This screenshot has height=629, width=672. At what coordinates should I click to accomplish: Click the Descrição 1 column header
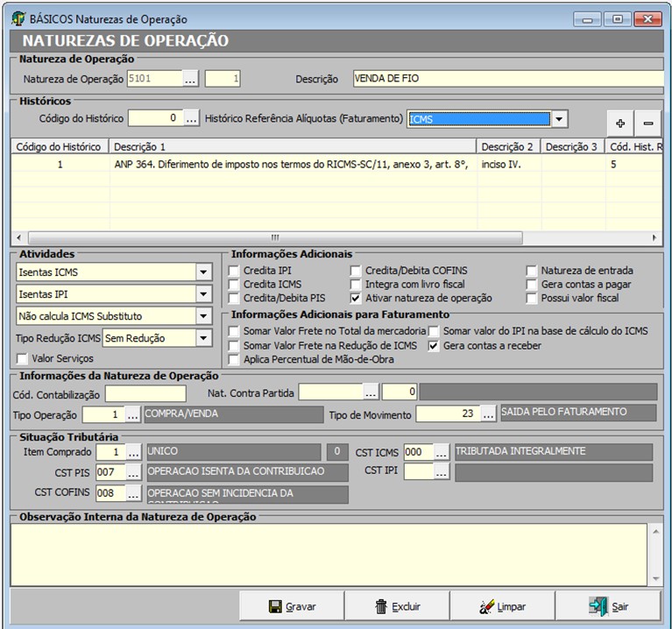click(294, 147)
